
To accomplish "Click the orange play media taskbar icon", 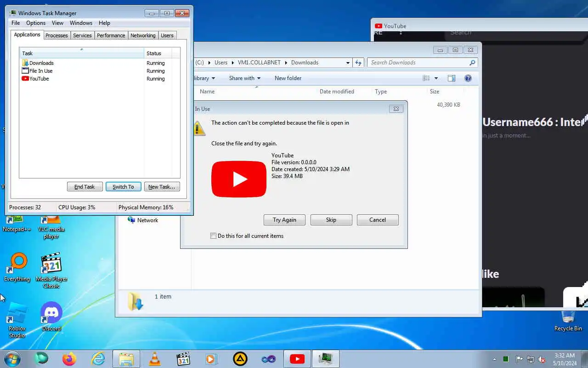I will [212, 358].
